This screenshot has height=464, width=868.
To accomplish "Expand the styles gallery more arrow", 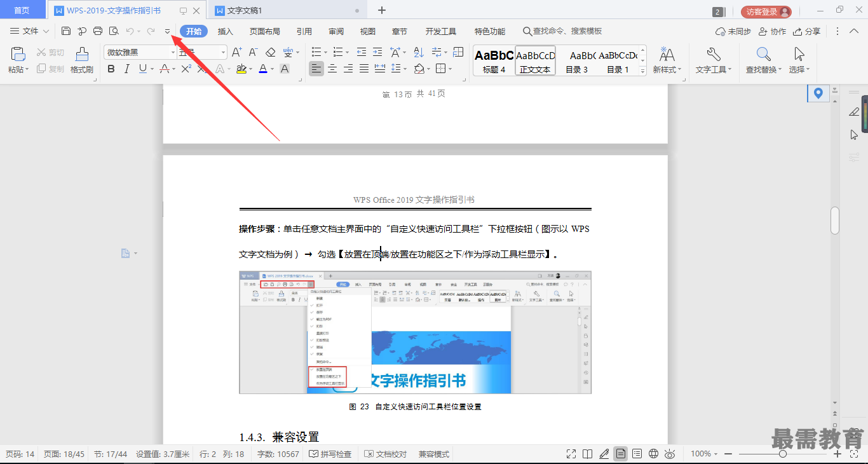I will (643, 72).
